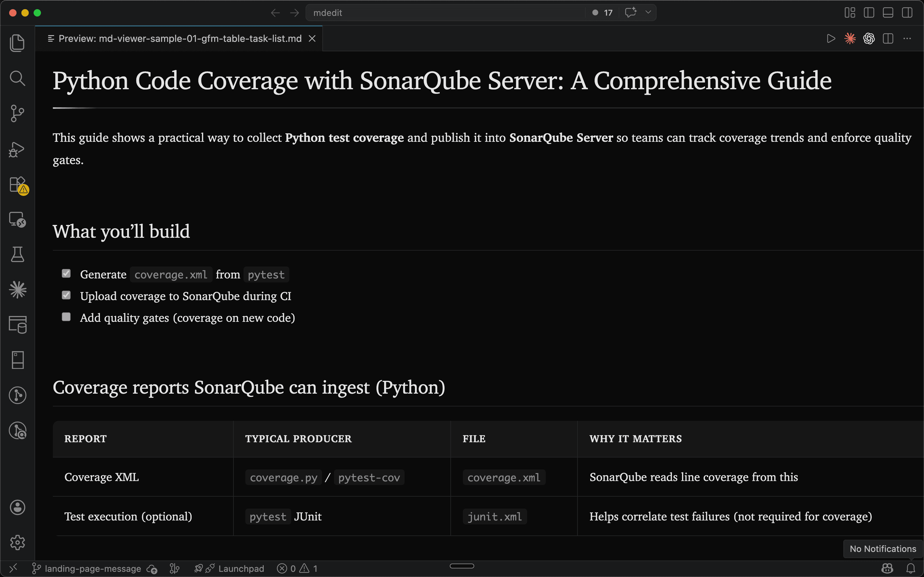This screenshot has height=577, width=924.
Task: Open the remote window button in status bar
Action: (13, 568)
